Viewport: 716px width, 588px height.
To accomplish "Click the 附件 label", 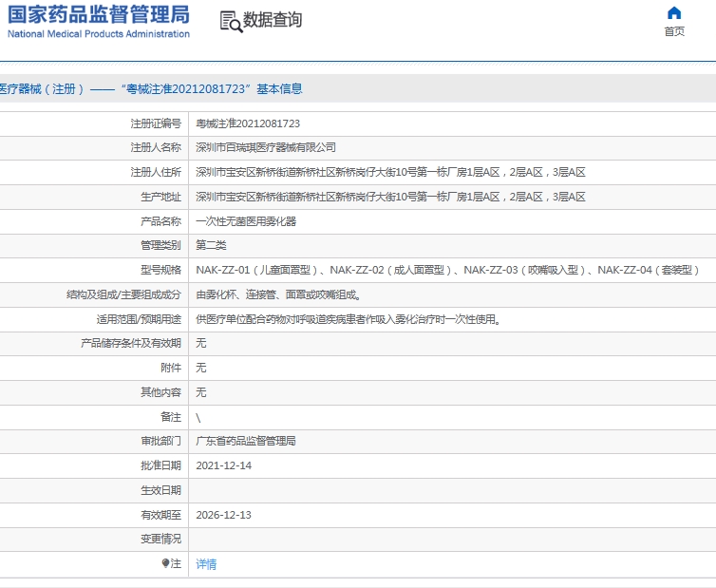I will (171, 368).
